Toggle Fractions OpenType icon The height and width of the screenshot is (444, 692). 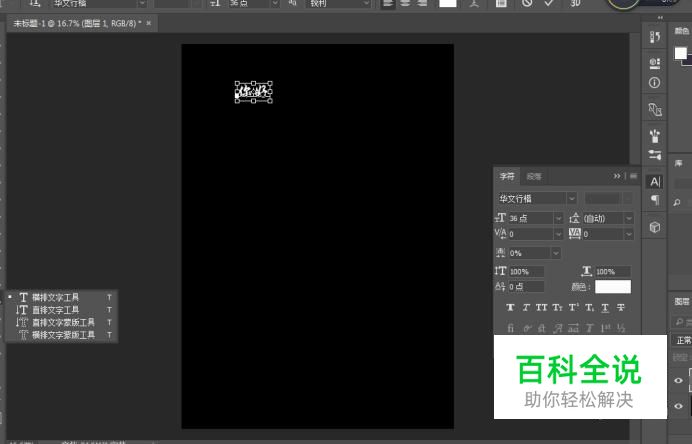[621, 328]
